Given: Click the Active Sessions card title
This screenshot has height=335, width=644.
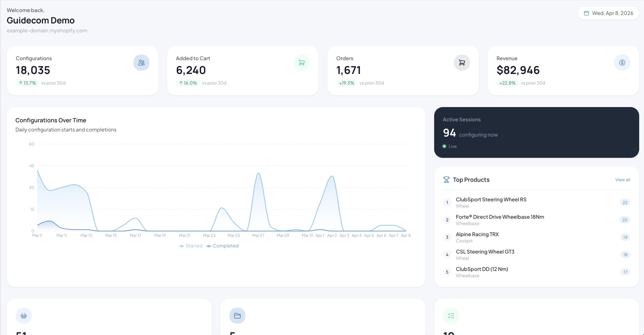Looking at the screenshot, I should [461, 120].
